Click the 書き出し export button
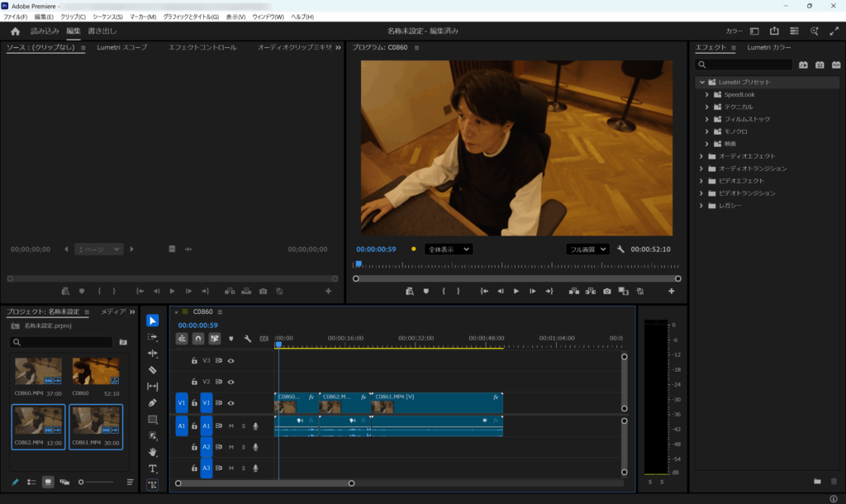The image size is (846, 504). [x=102, y=31]
